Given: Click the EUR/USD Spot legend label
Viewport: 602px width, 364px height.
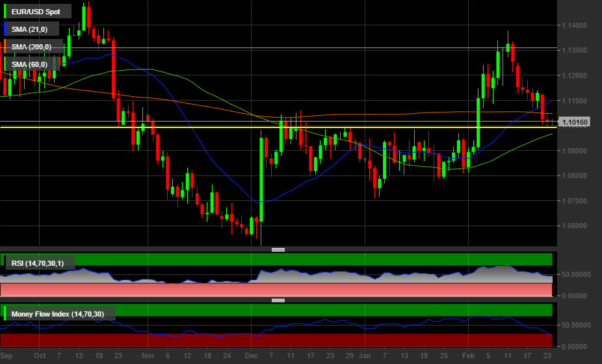Looking at the screenshot, I should (x=36, y=12).
